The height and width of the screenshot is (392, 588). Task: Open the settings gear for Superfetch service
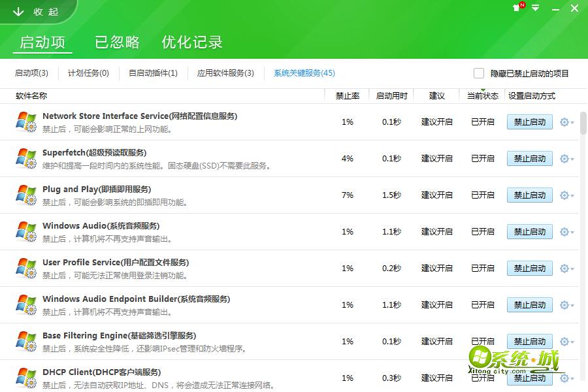tap(564, 158)
